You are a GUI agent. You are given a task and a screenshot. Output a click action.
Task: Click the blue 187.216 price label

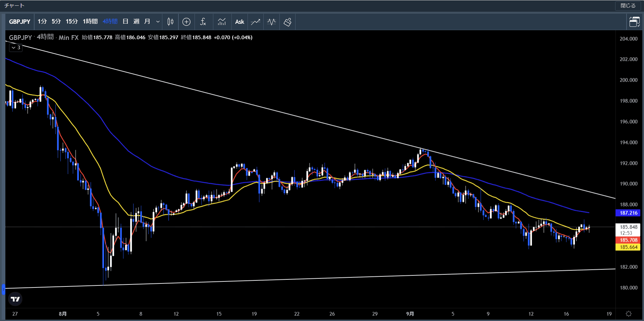[x=628, y=213]
